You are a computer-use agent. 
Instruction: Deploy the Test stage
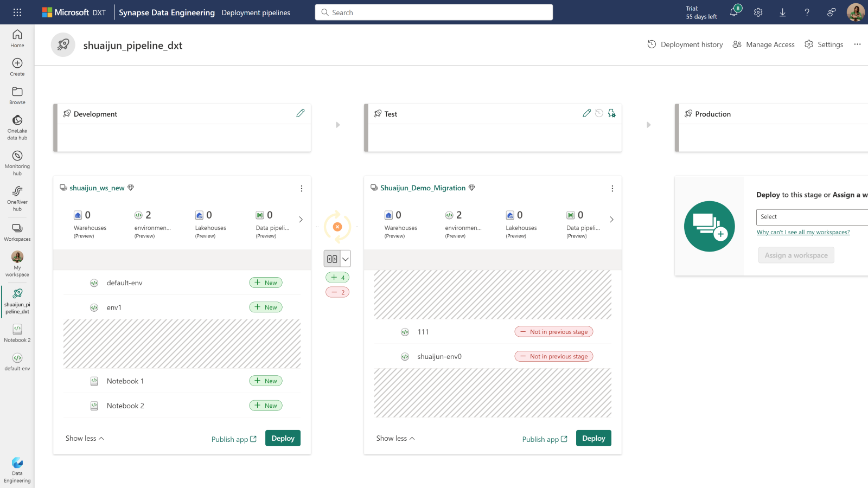click(593, 438)
